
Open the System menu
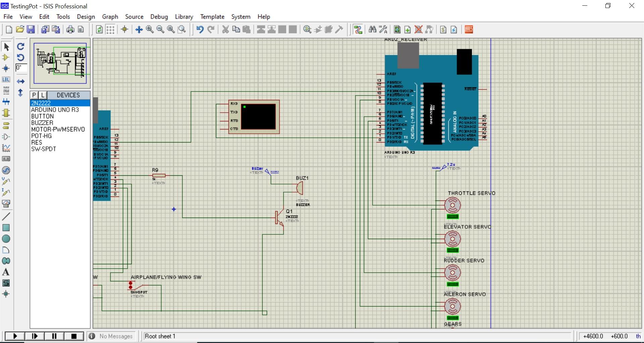point(241,17)
